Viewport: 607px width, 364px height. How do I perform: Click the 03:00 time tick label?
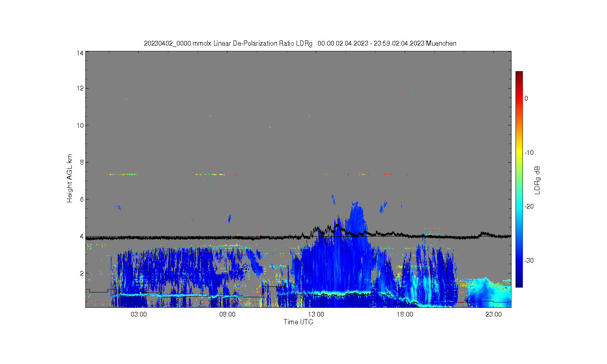(x=138, y=315)
